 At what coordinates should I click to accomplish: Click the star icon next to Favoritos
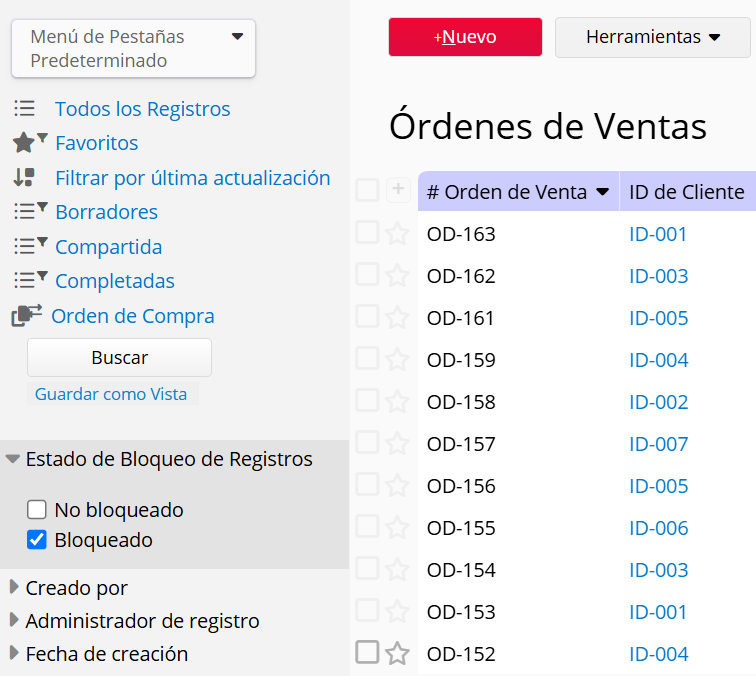(25, 143)
